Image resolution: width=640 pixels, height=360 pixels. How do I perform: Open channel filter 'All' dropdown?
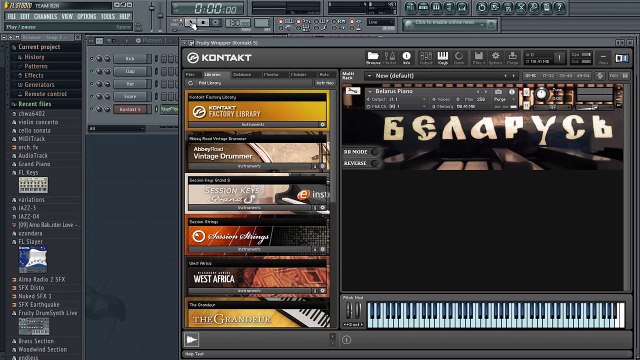[x=117, y=129]
